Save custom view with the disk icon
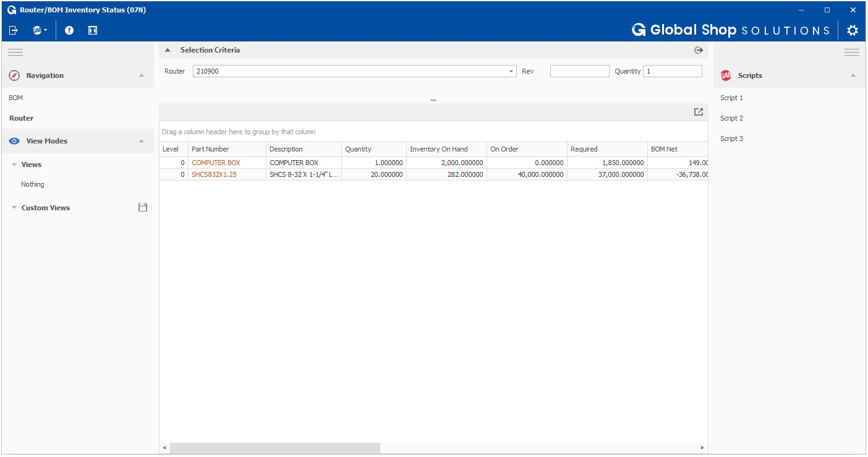 coord(143,208)
